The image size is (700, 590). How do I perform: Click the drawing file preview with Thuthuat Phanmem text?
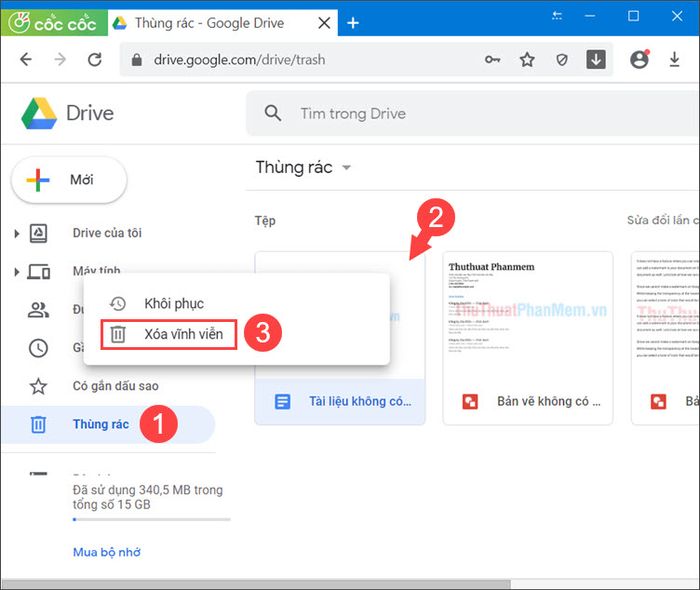[x=528, y=316]
